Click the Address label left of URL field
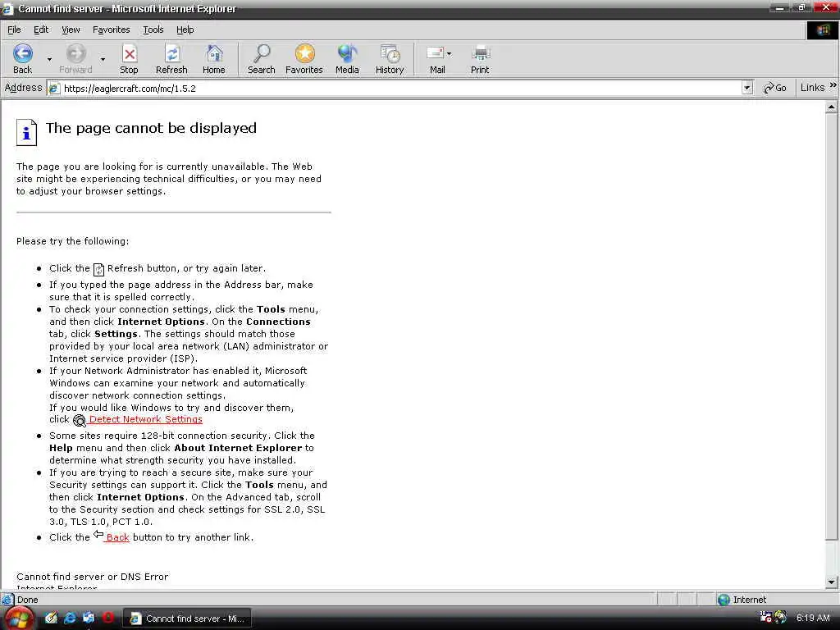This screenshot has width=840, height=630. (23, 88)
